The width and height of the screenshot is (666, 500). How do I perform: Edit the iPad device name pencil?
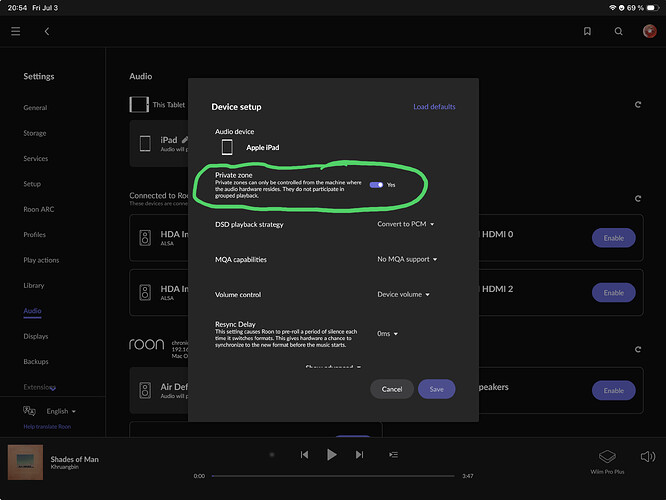[185, 139]
